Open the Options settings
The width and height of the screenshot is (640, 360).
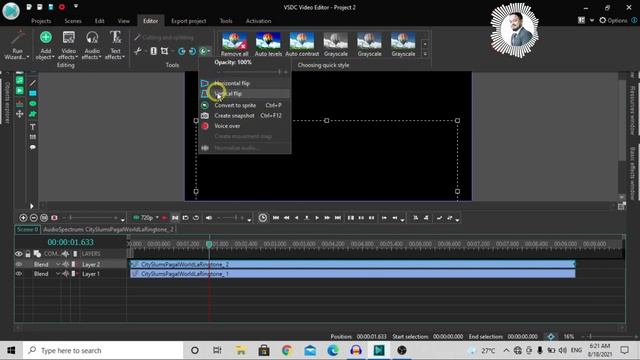613,20
